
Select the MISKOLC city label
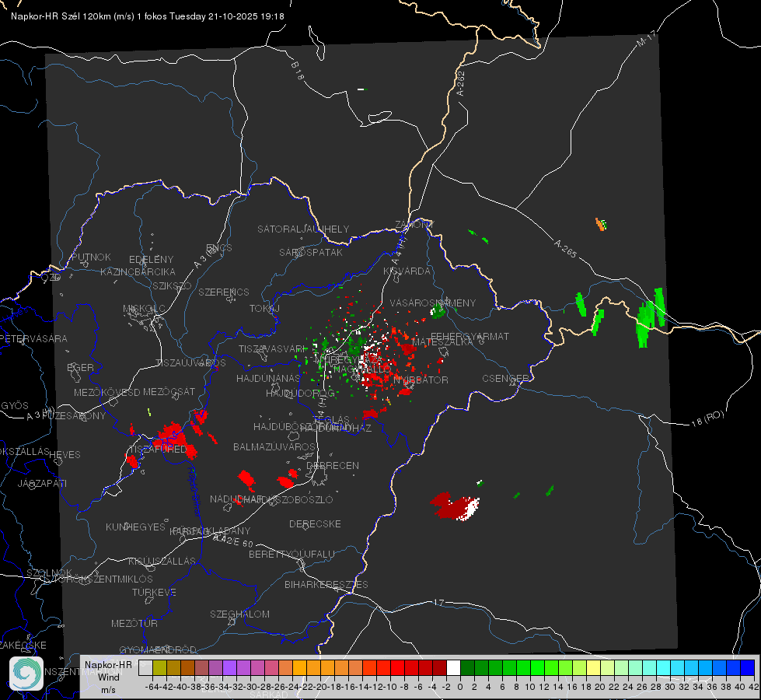coord(144,309)
